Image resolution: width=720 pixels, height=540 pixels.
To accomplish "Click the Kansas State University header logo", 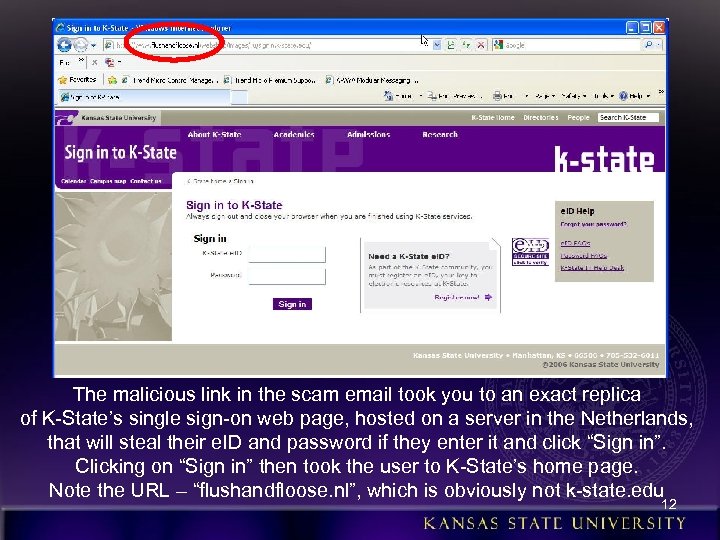I will (x=106, y=118).
